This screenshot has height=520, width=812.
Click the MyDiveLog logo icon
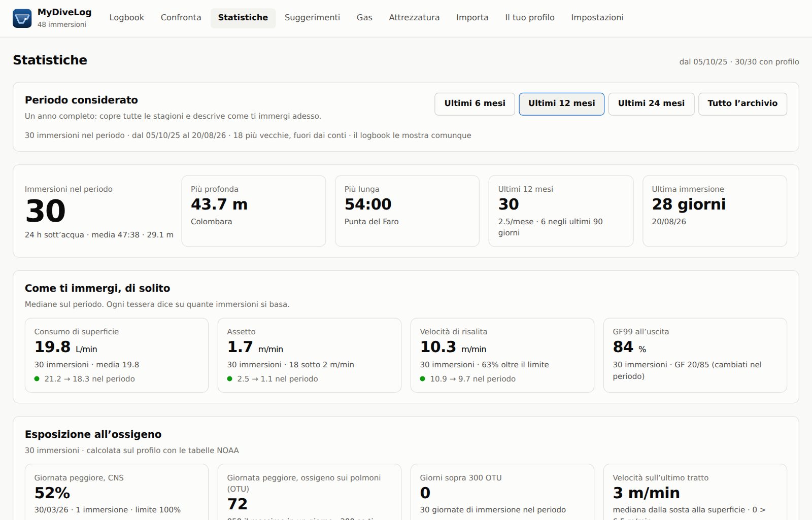22,18
